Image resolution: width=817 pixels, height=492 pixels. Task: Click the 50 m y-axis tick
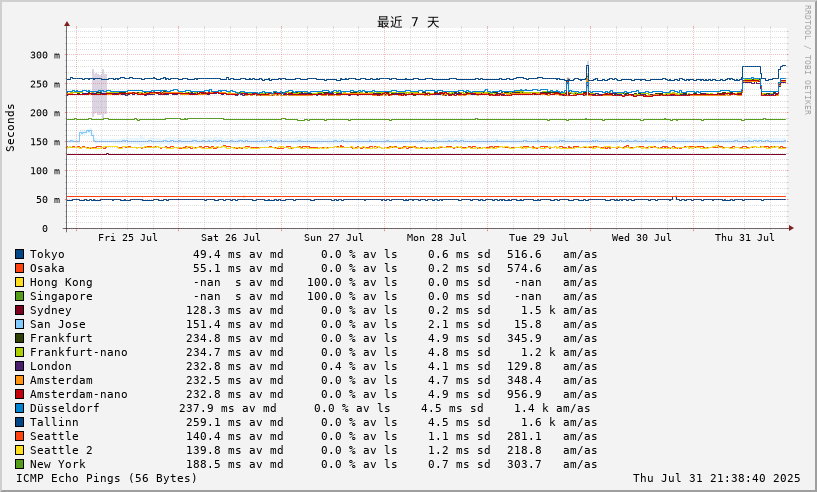point(48,200)
